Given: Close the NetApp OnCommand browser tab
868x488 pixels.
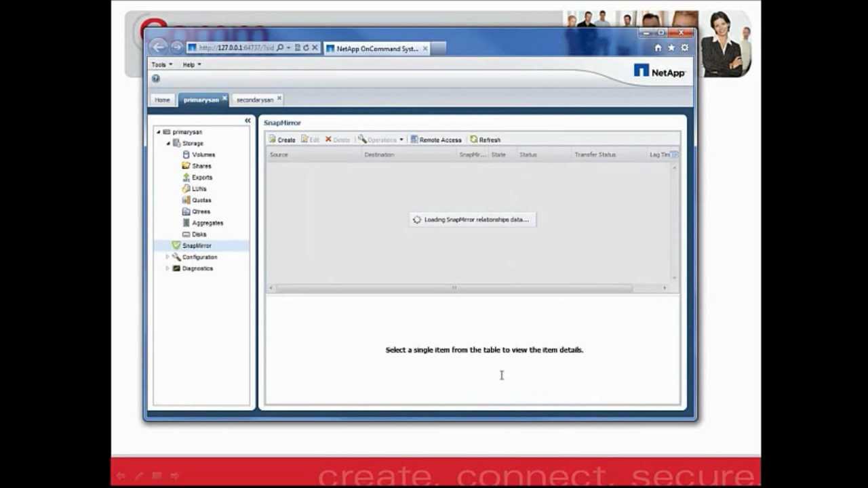Looking at the screenshot, I should click(x=425, y=48).
